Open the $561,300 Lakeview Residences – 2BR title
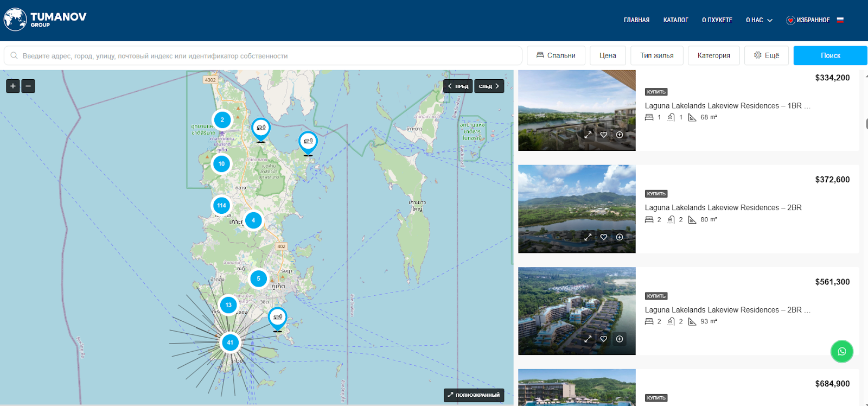The width and height of the screenshot is (868, 406). click(x=727, y=310)
